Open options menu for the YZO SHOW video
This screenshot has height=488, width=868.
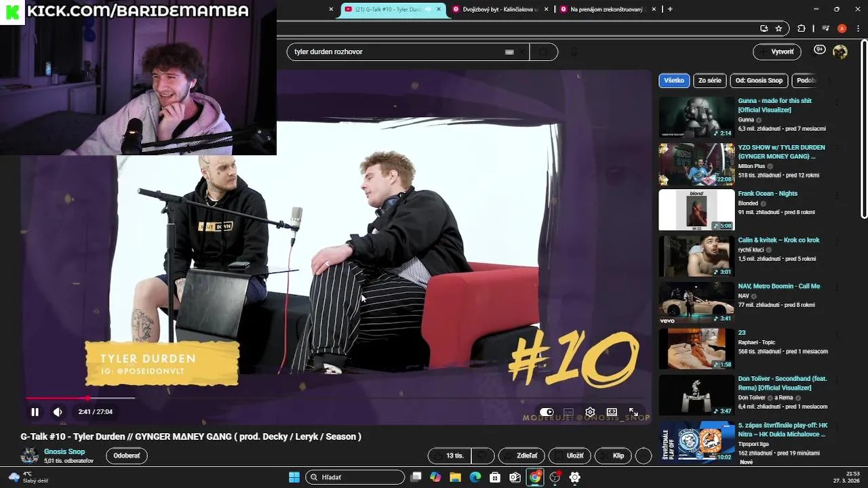(837, 148)
